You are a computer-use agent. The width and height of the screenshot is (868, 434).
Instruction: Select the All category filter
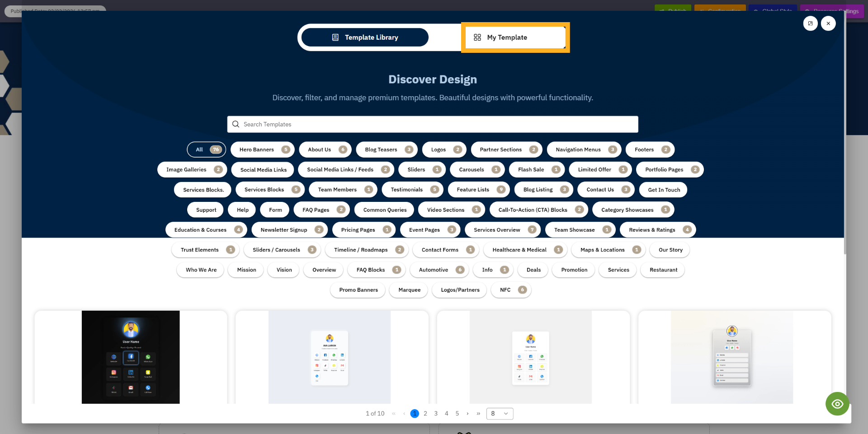click(206, 149)
